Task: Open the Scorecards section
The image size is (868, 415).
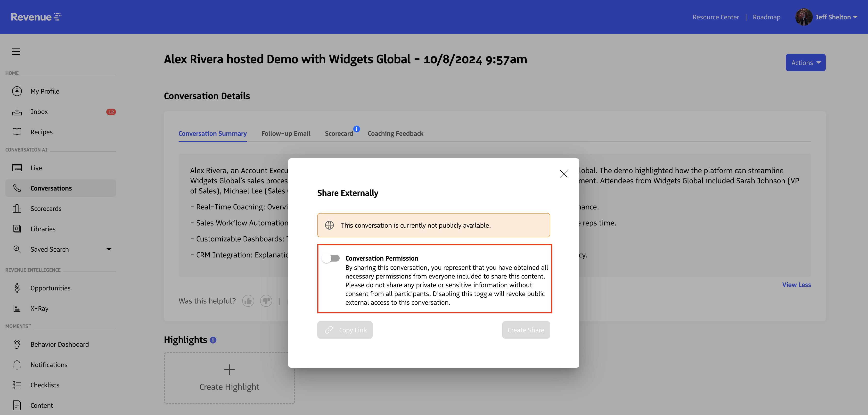Action: 46,208
